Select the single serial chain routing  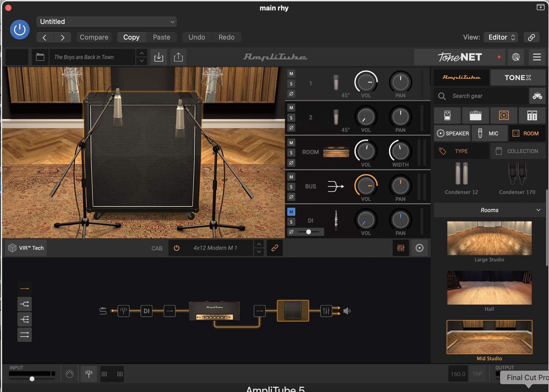[25, 289]
